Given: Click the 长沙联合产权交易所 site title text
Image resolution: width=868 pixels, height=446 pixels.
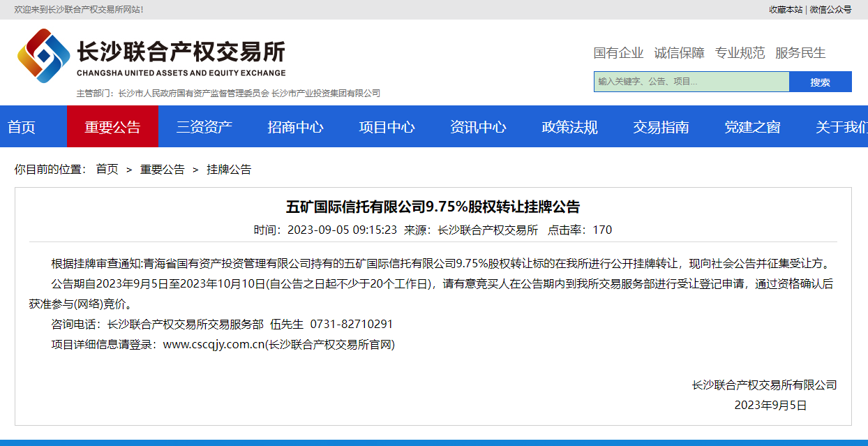Looking at the screenshot, I should [181, 52].
